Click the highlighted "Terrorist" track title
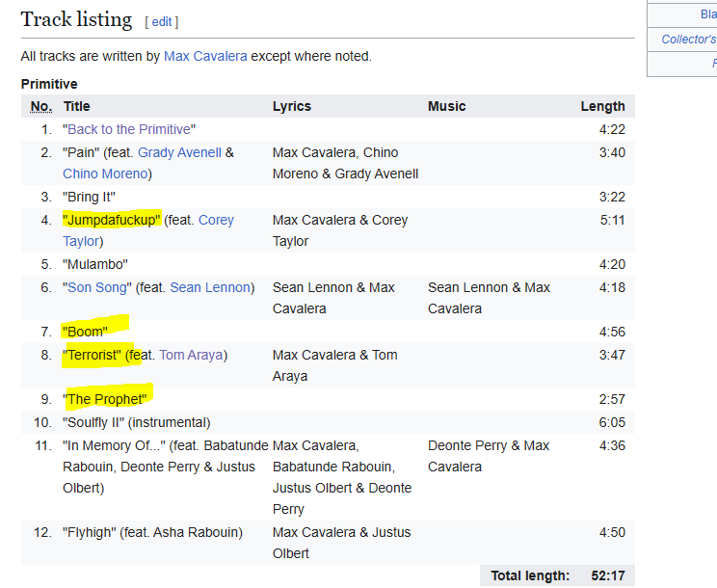Viewport: 717px width, 588px height. (93, 356)
